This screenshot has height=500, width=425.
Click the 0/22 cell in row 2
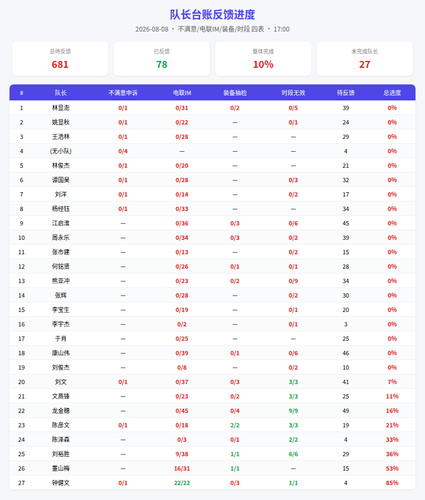pos(182,122)
